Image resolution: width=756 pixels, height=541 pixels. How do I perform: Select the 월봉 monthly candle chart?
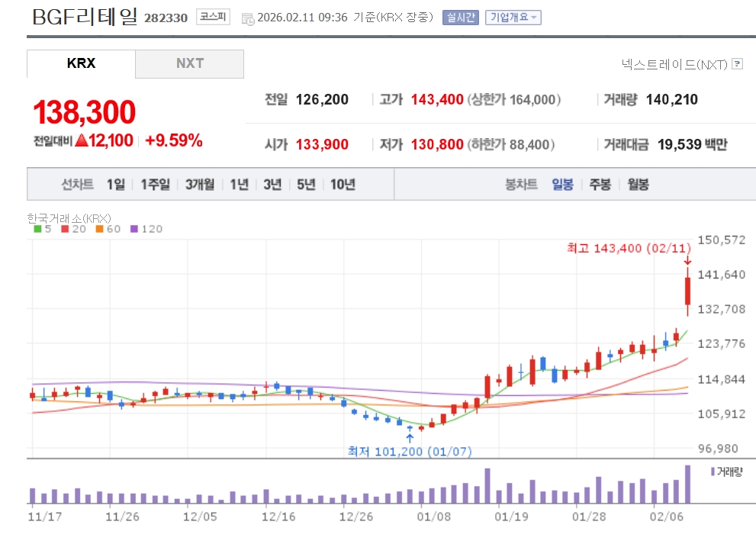638,184
